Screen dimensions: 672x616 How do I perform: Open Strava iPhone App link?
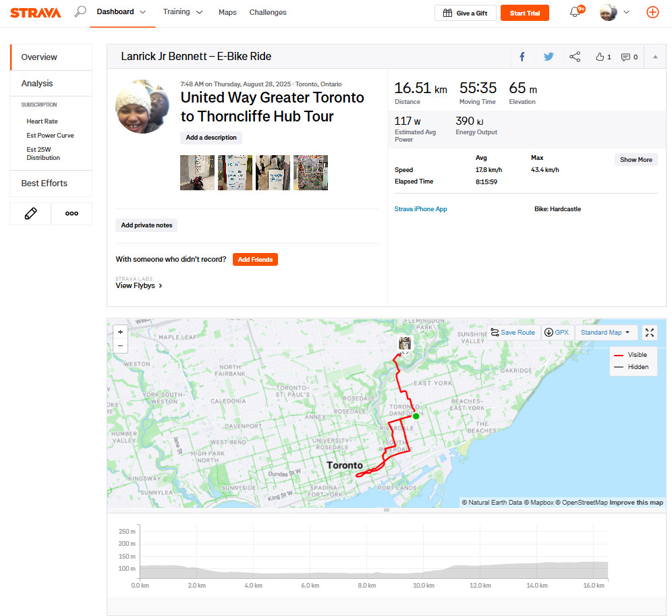(420, 208)
